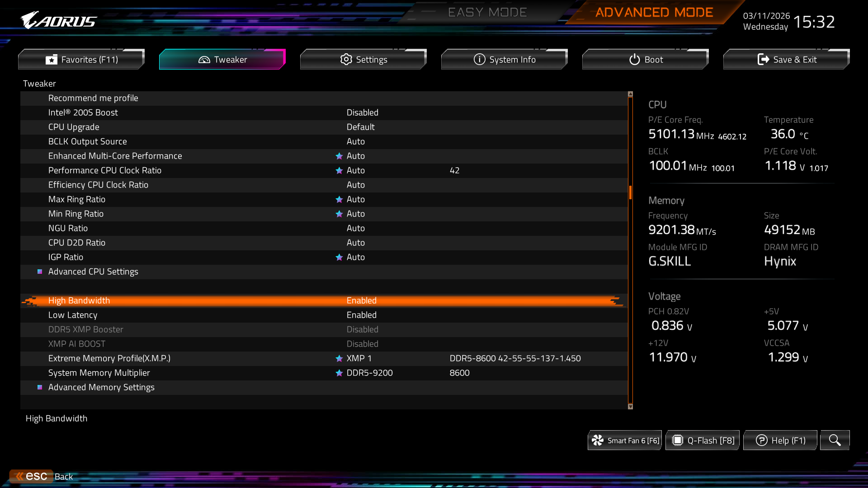This screenshot has width=868, height=488.
Task: Open System Memory Multiplier DDR5-9200 dropdown
Action: (x=369, y=373)
